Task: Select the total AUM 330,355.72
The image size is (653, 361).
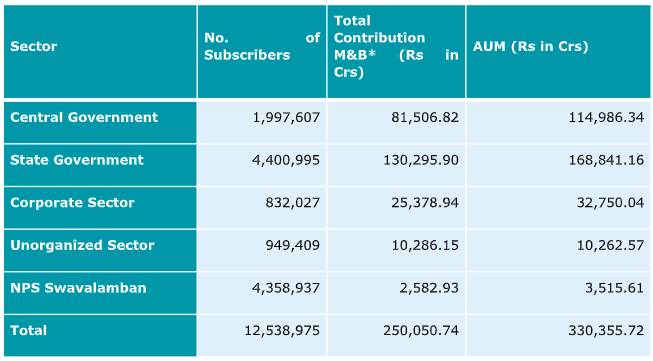Action: [606, 331]
